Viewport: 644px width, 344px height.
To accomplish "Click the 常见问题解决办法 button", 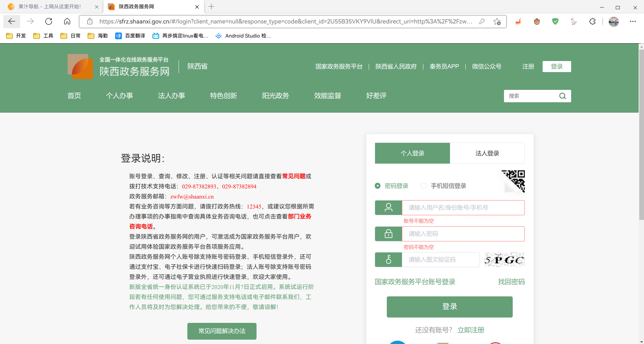I will [x=222, y=331].
